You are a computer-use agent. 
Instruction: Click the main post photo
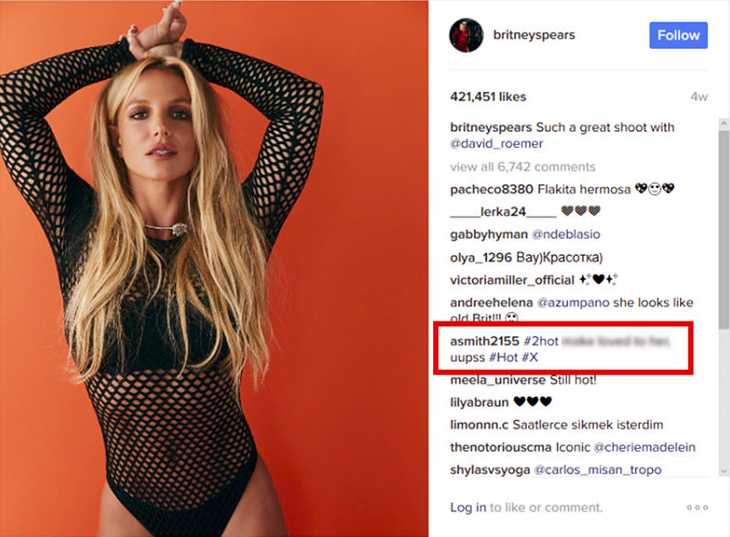(214, 268)
